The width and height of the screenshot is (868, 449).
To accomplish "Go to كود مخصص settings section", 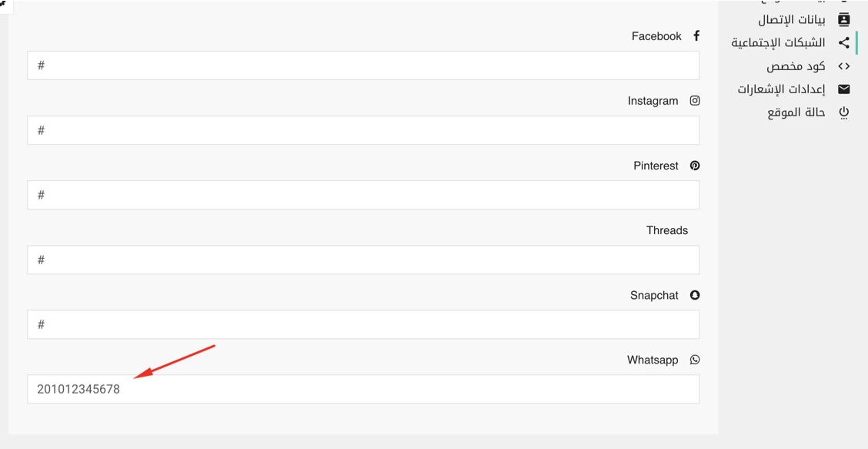I will tap(796, 66).
